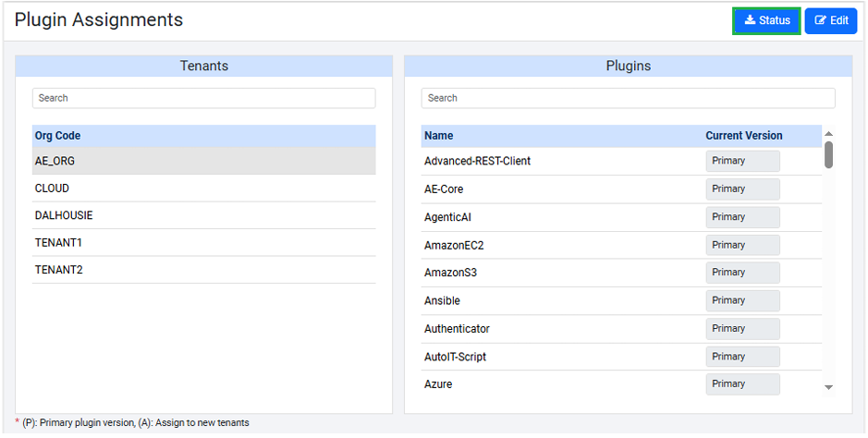This screenshot has width=868, height=438.
Task: Open the AutoIT-Script version field
Action: click(x=742, y=357)
